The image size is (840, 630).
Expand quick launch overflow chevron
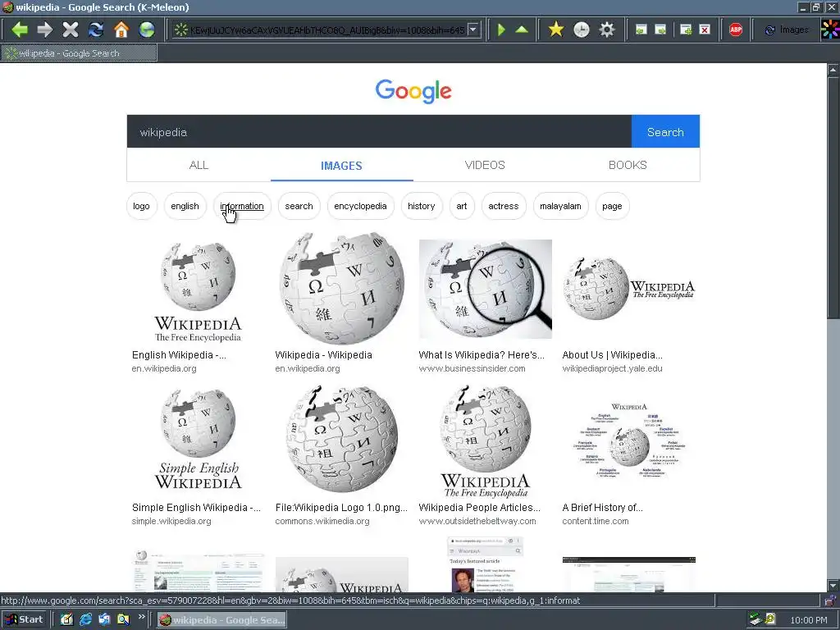141,617
